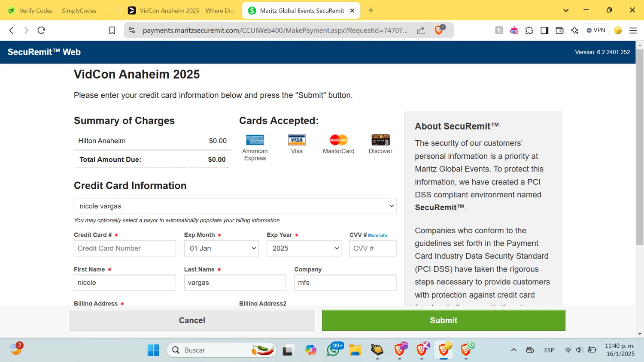Open the extensions puzzle icon
Image resolution: width=644 pixels, height=362 pixels.
pyautogui.click(x=529, y=30)
